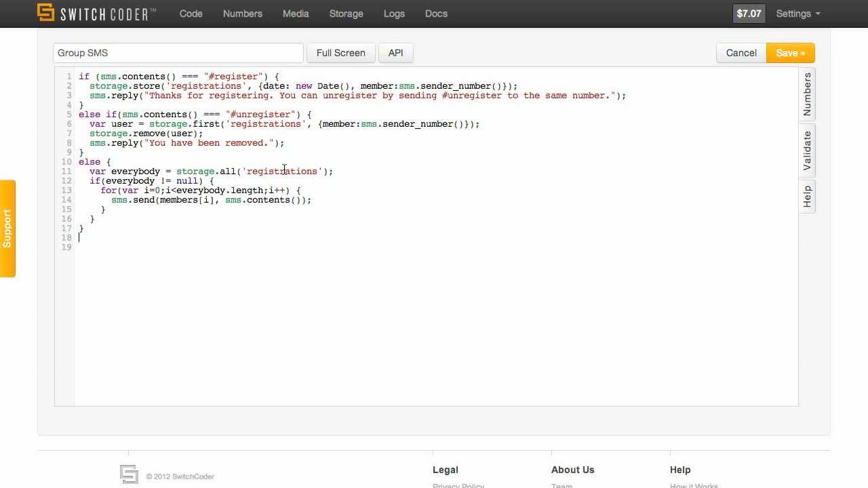
Task: Click the 'var everybody = storage.all' line
Action: (211, 171)
